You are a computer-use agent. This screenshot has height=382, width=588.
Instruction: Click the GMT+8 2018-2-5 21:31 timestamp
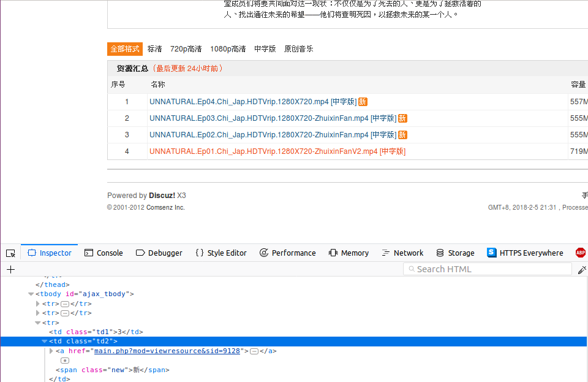click(522, 207)
